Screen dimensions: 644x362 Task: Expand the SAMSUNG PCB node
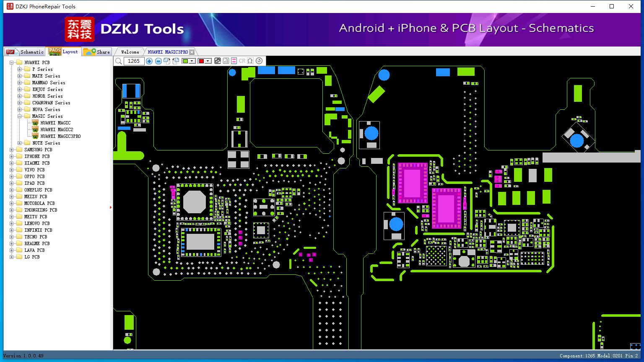pyautogui.click(x=11, y=150)
